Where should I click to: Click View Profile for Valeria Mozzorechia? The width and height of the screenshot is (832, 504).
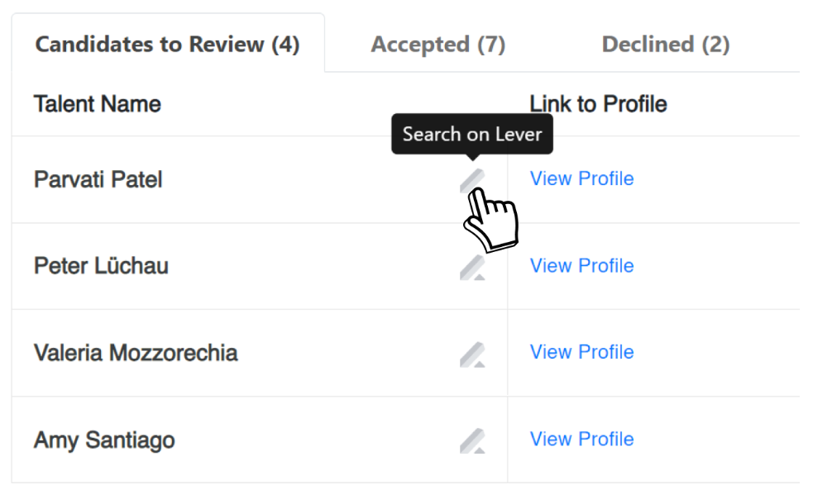point(581,353)
